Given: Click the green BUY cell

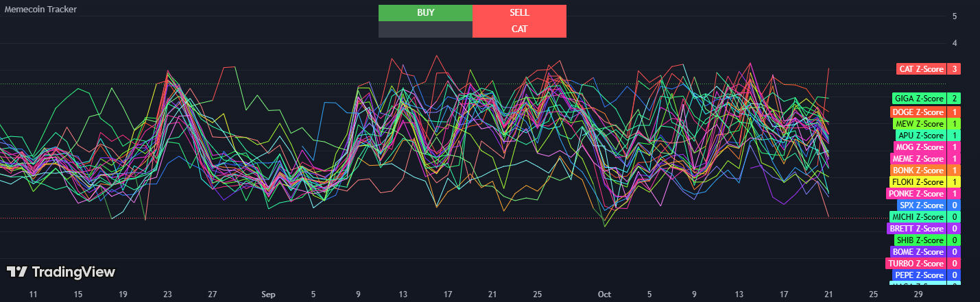Looking at the screenshot, I should click(425, 13).
